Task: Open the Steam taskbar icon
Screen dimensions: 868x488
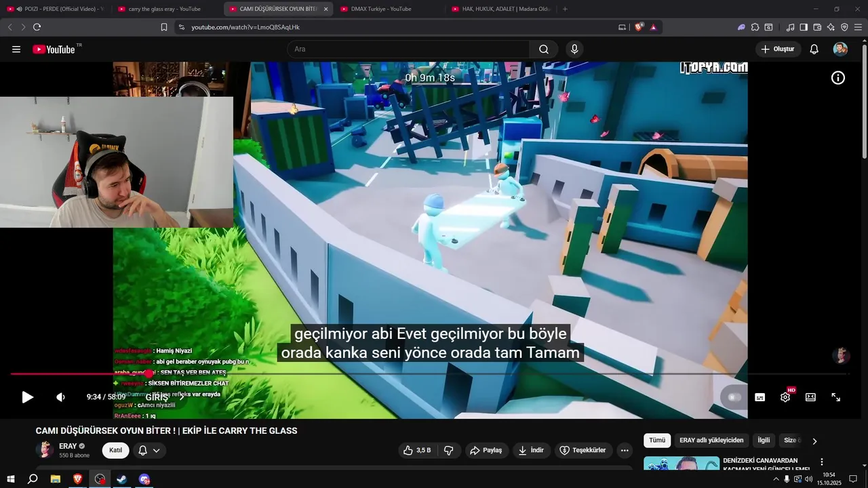Action: [122, 479]
